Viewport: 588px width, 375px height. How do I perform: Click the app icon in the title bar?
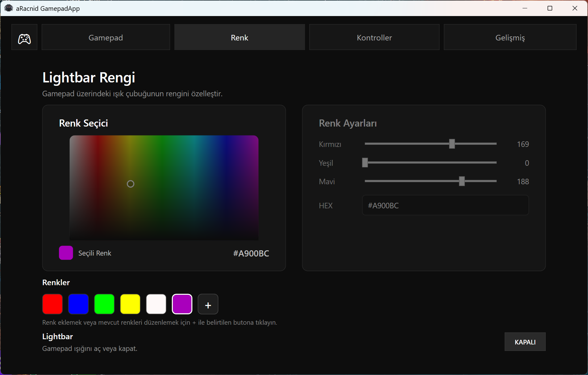(x=9, y=8)
